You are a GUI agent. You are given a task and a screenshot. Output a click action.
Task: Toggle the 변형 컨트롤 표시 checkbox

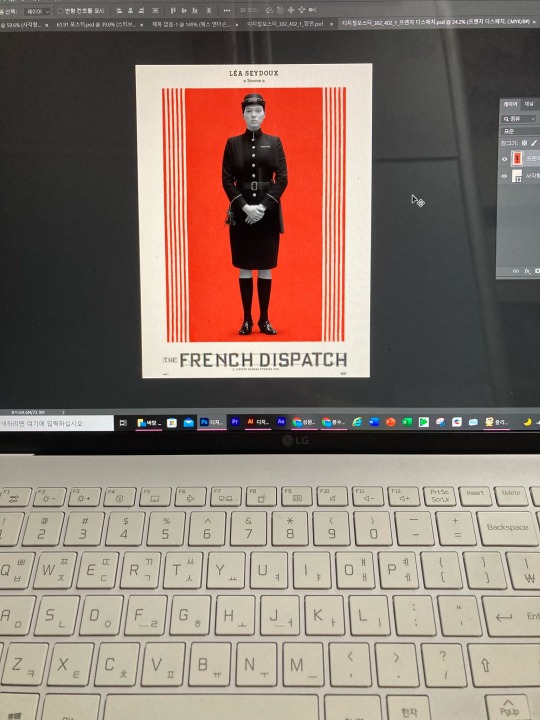point(60,11)
